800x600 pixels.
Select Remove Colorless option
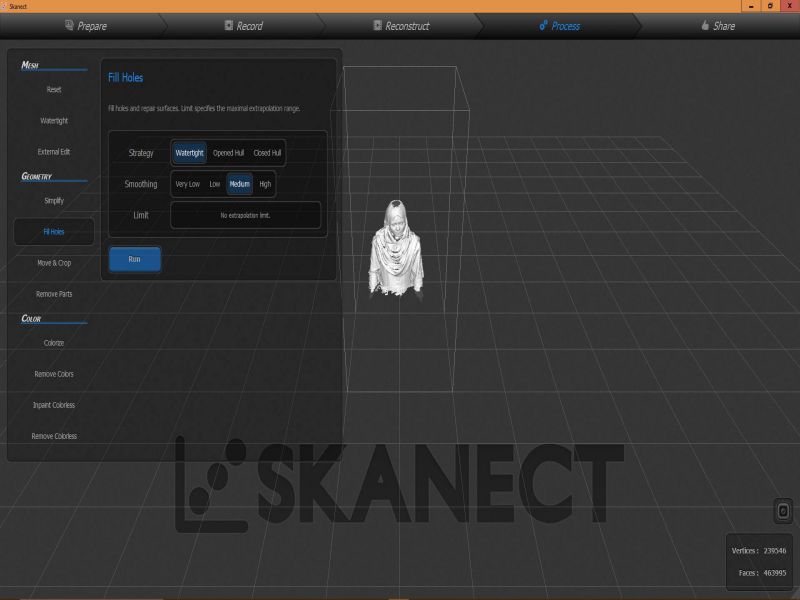pos(54,436)
